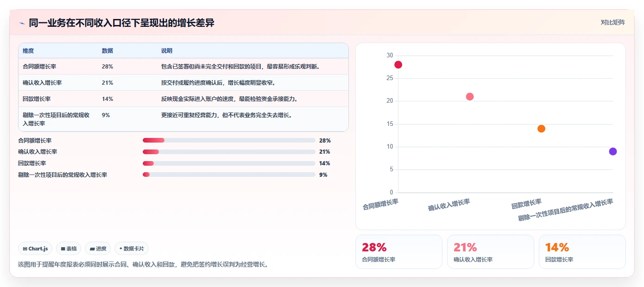Click description starting 包含已签署但尚未完全交付
Viewport: 644px width, 287px height.
point(240,67)
